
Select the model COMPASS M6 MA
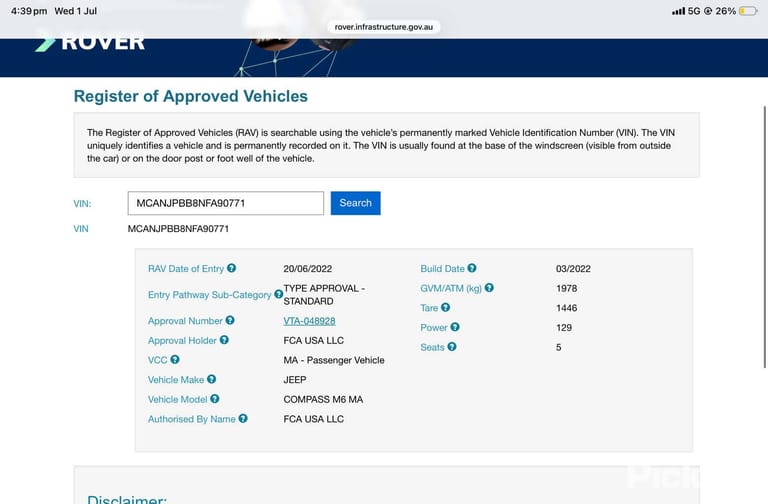pyautogui.click(x=323, y=399)
